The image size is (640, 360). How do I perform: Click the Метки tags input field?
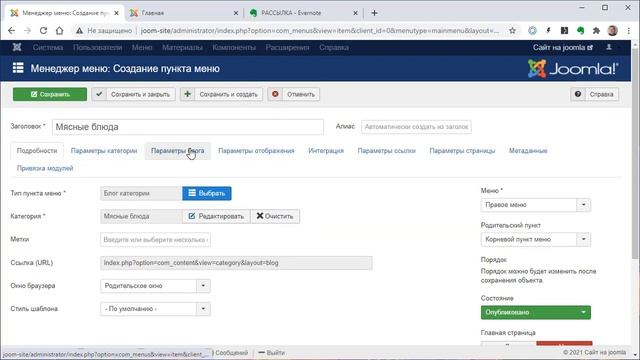tap(155, 240)
